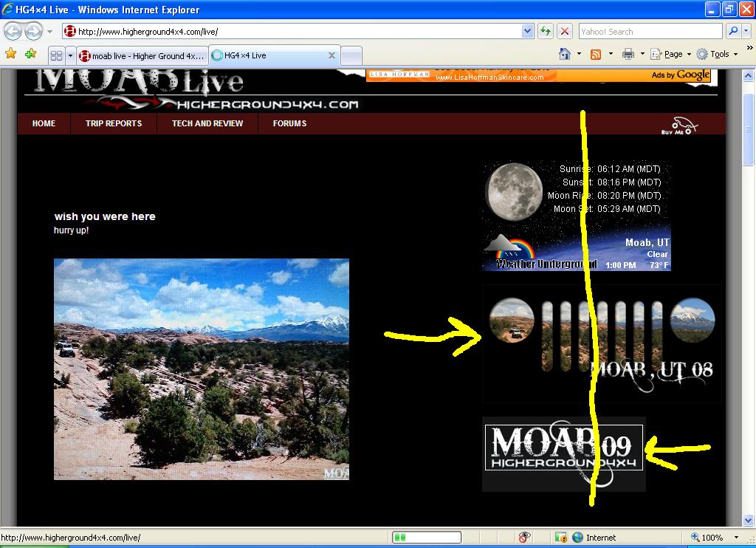Click the Refresh page icon

tap(546, 31)
